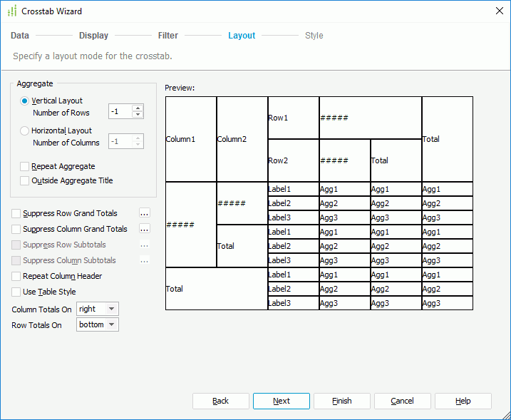Check the Use Table Style option
Viewport: 511px width, 420px height.
[x=16, y=292]
